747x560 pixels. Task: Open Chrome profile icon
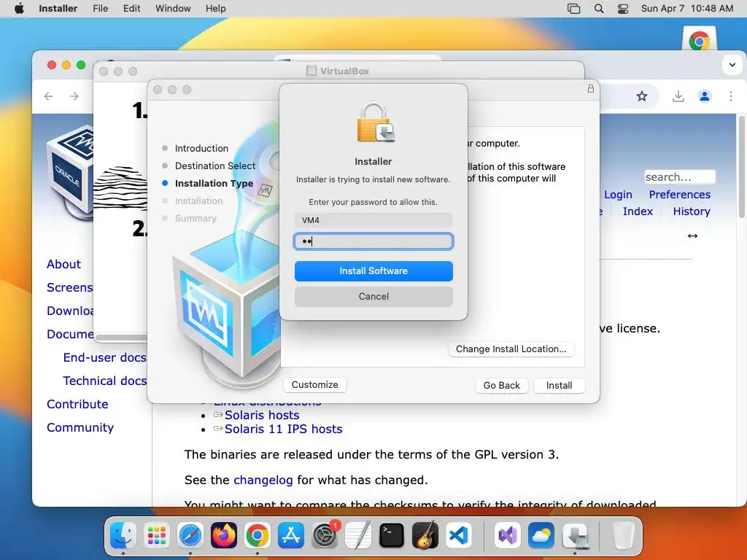pyautogui.click(x=705, y=96)
